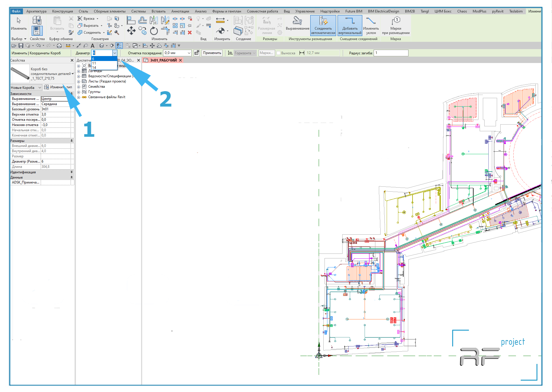Open the Вырезать dropdown arrow
Screen dimensions: 552x392
coord(102,26)
